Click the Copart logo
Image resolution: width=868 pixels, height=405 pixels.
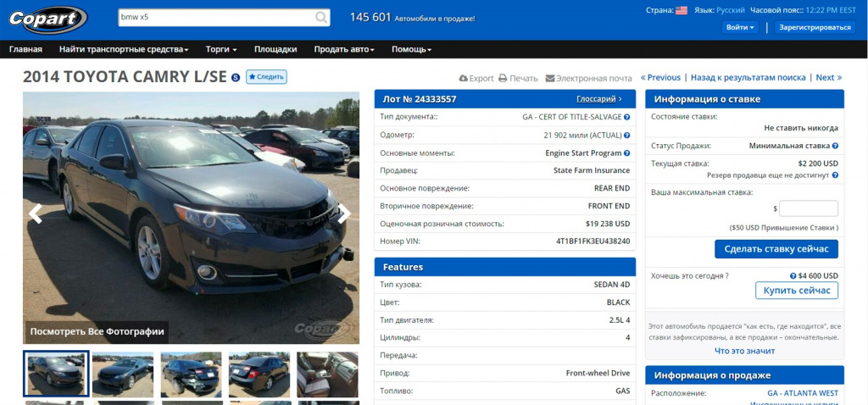47,20
